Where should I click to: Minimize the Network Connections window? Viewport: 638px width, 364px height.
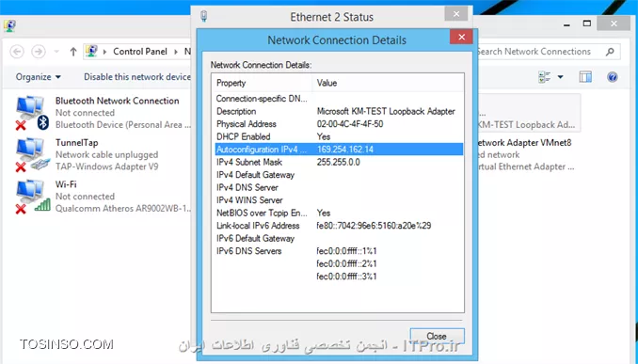[566, 25]
